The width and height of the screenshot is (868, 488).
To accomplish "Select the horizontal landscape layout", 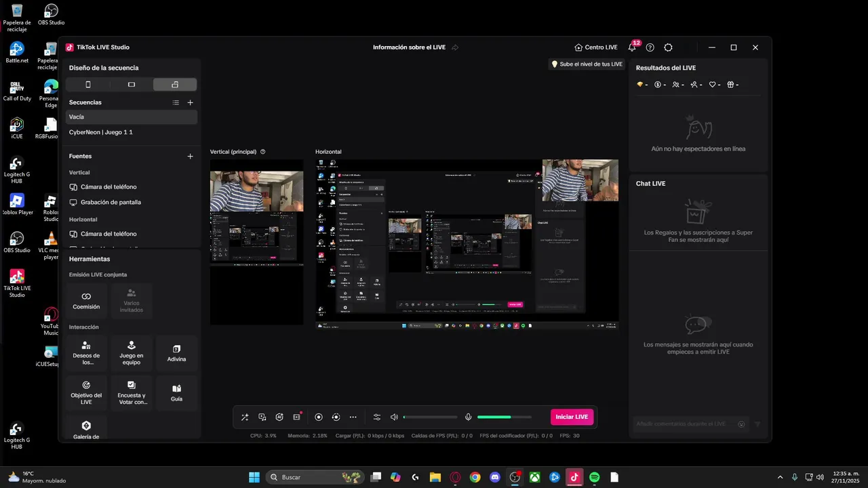I will point(132,85).
